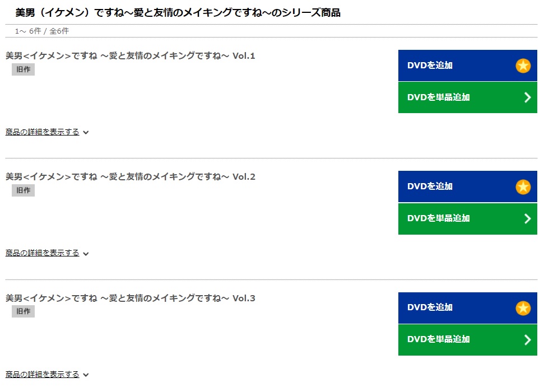Click the star icon on the Vol.1 DVDを追加 button
544x392 pixels.
click(x=523, y=66)
